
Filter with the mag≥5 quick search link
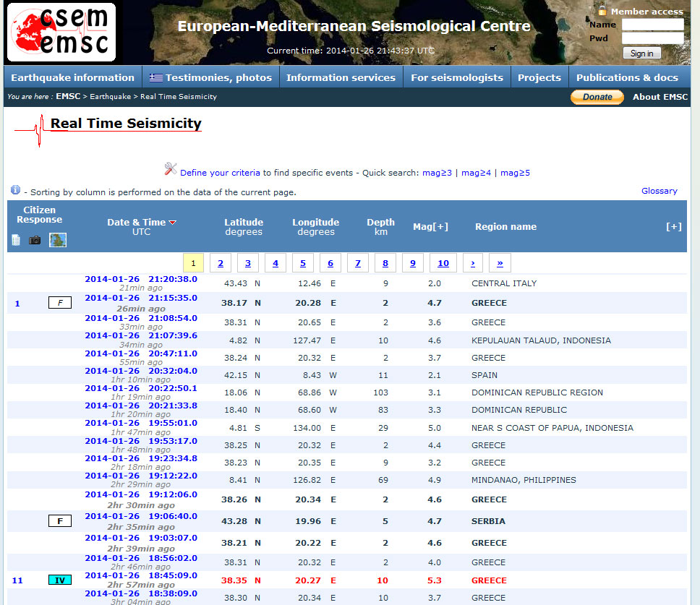515,173
